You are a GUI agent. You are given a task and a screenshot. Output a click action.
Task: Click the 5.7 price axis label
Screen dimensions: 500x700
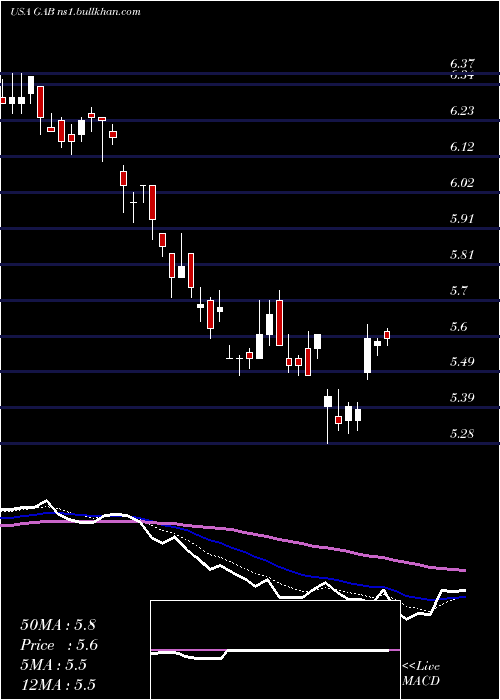coord(458,291)
